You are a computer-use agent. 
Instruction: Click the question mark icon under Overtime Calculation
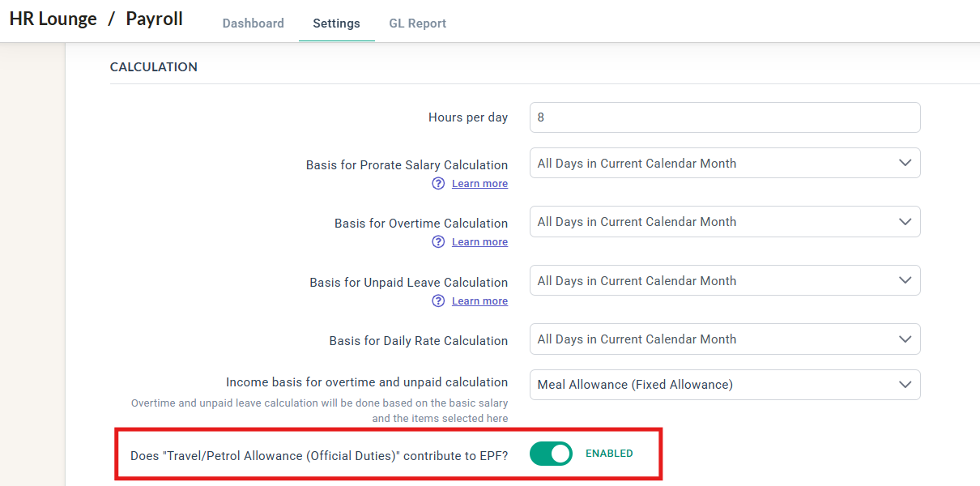click(438, 242)
